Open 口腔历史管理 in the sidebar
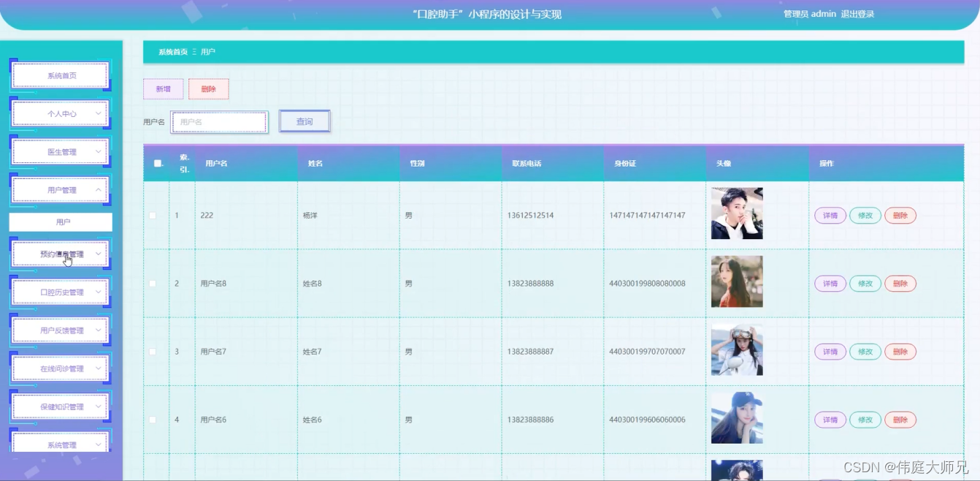The height and width of the screenshot is (481, 980). click(x=61, y=292)
